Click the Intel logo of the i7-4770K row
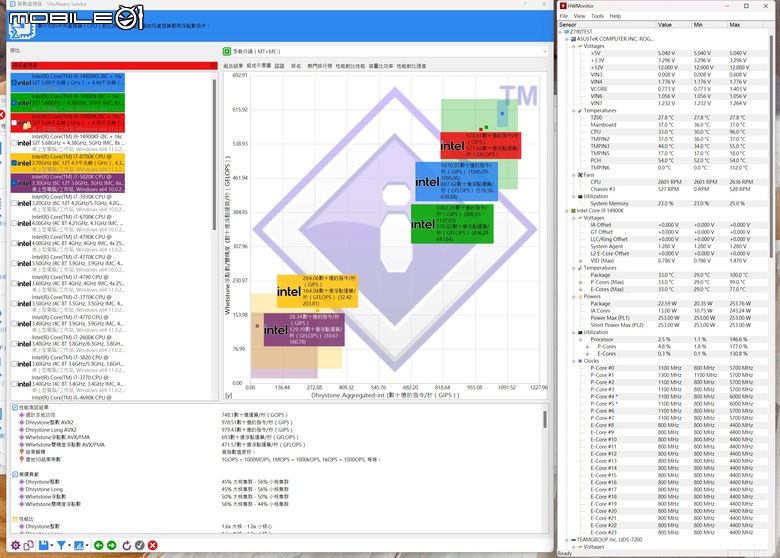Screen dimensions: 780x558 click(24, 264)
